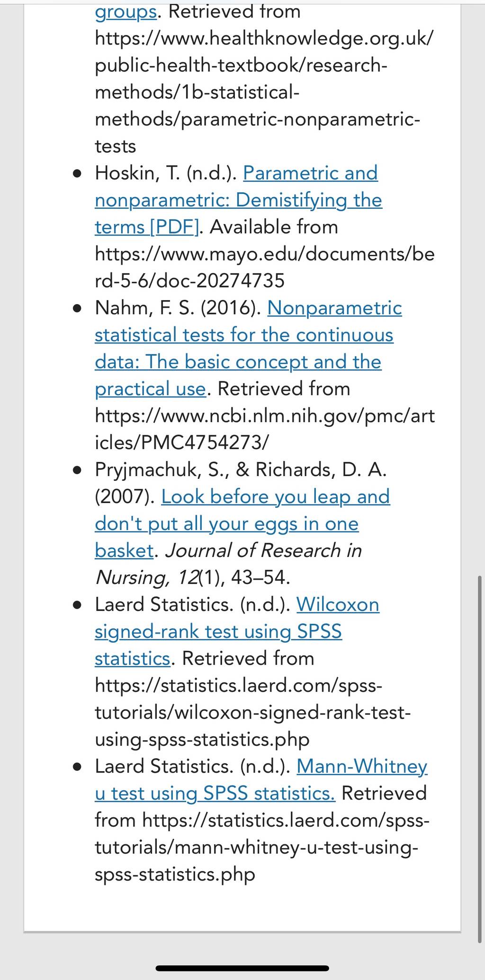Screen dimensions: 485x980
Task: Open 'Wilcoxon signed-rank test using SPSS' link
Action: [237, 631]
